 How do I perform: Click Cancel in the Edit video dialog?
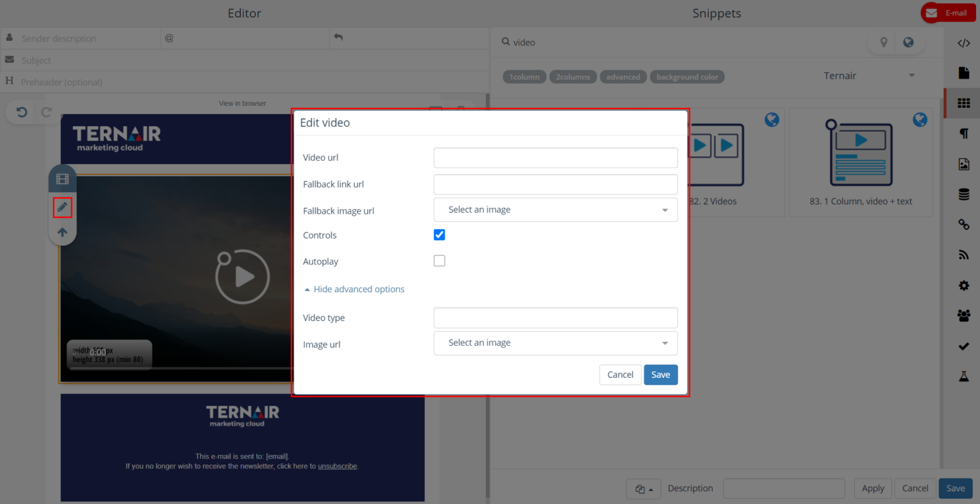[620, 374]
